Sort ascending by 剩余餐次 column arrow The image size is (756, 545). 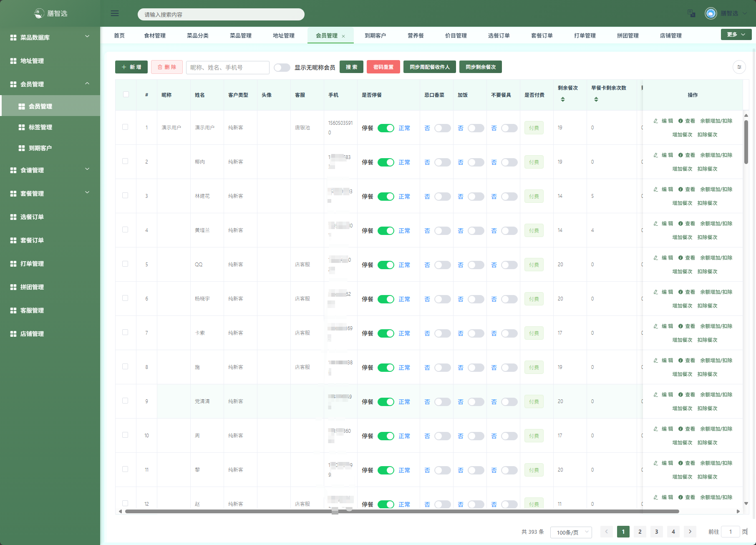coord(563,98)
